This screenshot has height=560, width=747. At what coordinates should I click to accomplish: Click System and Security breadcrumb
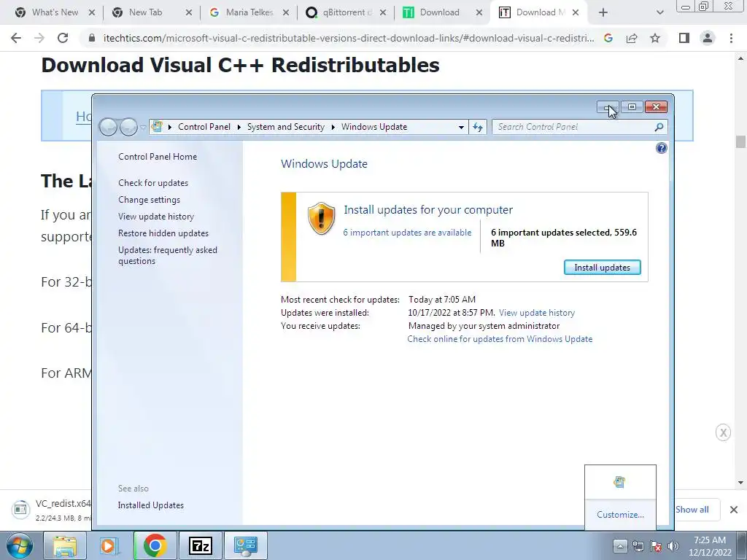click(285, 127)
